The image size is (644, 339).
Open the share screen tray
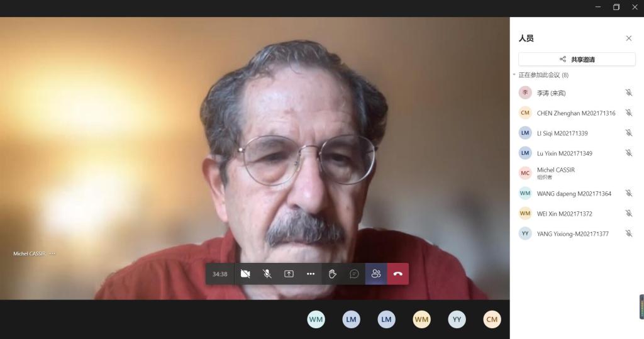(x=289, y=274)
